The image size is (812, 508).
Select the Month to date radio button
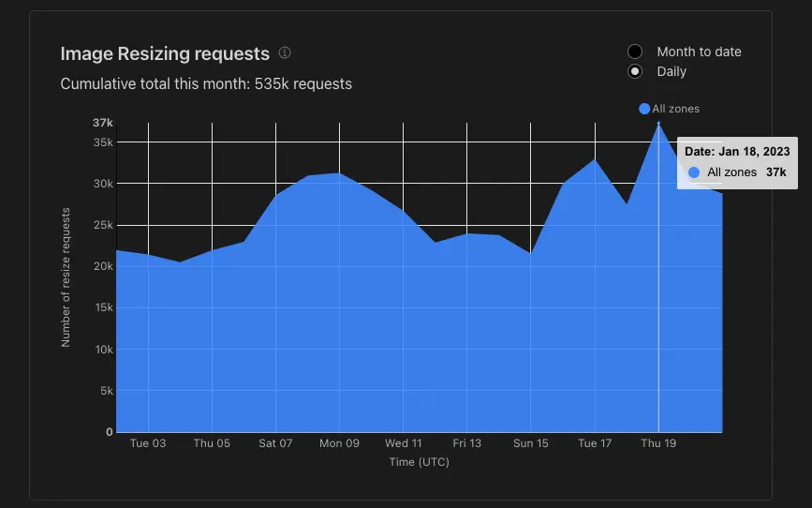pos(635,52)
